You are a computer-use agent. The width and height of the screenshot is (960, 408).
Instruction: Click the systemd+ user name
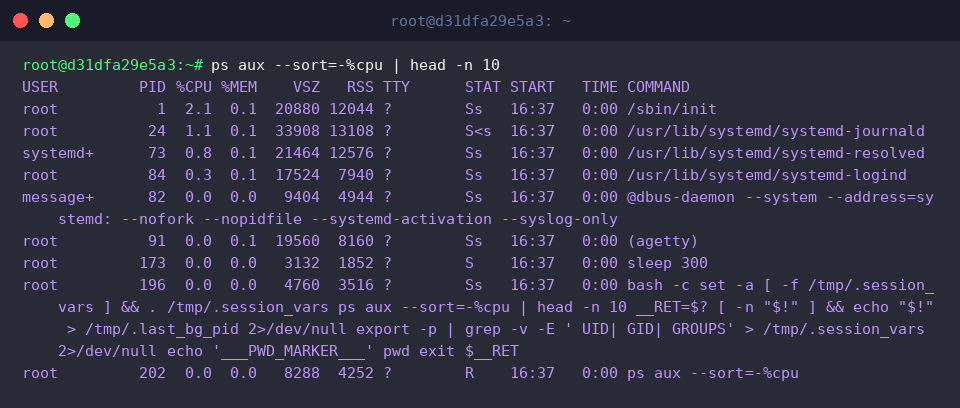(58, 153)
